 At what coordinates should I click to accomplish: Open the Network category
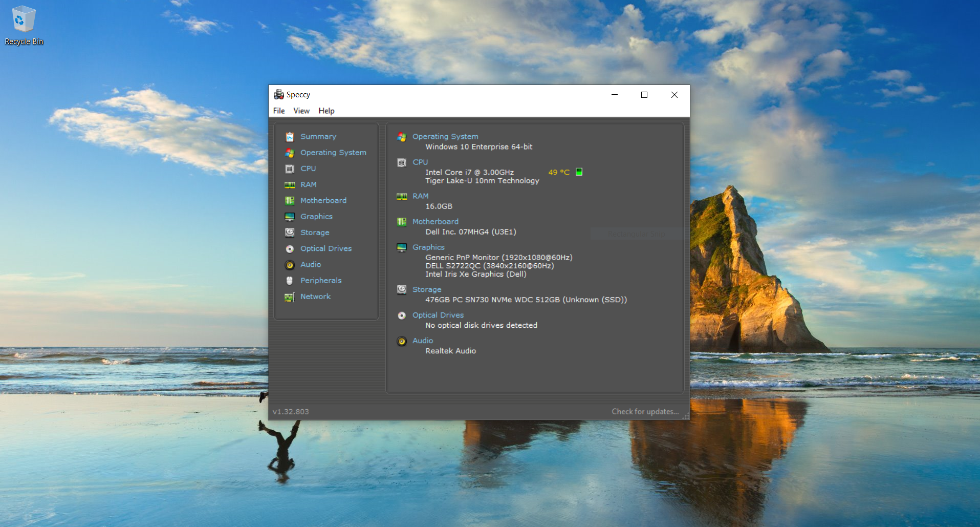click(315, 297)
